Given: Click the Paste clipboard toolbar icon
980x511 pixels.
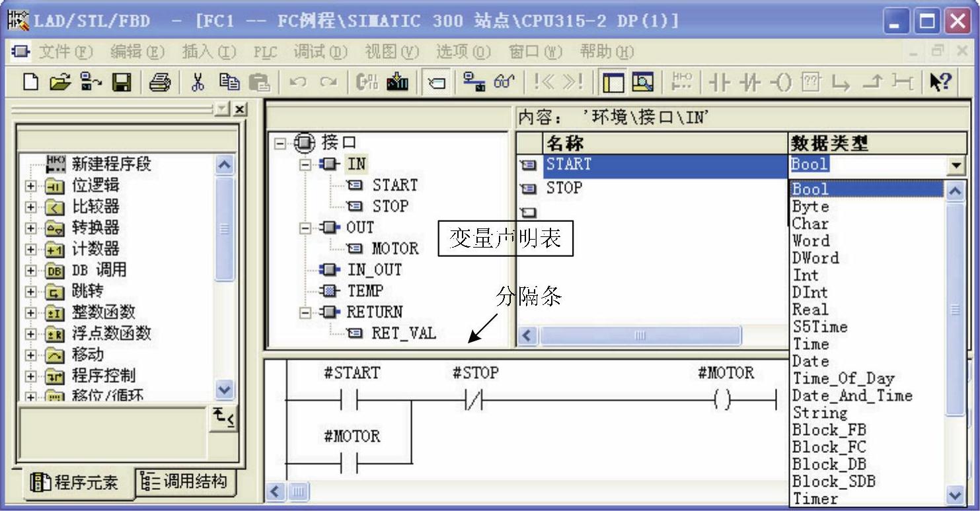Looking at the screenshot, I should [259, 82].
